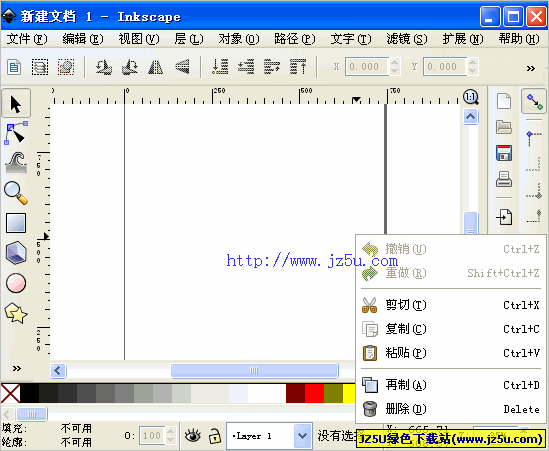549x451 pixels.
Task: Flip selection horizontally icon
Action: [x=155, y=67]
